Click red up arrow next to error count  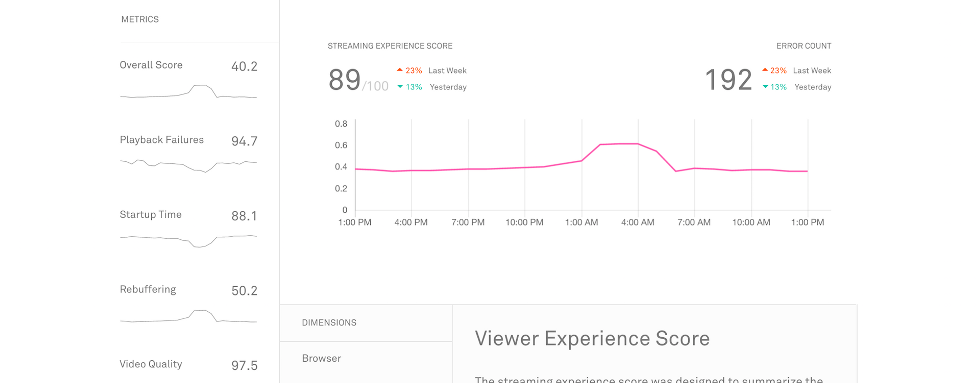pyautogui.click(x=765, y=70)
